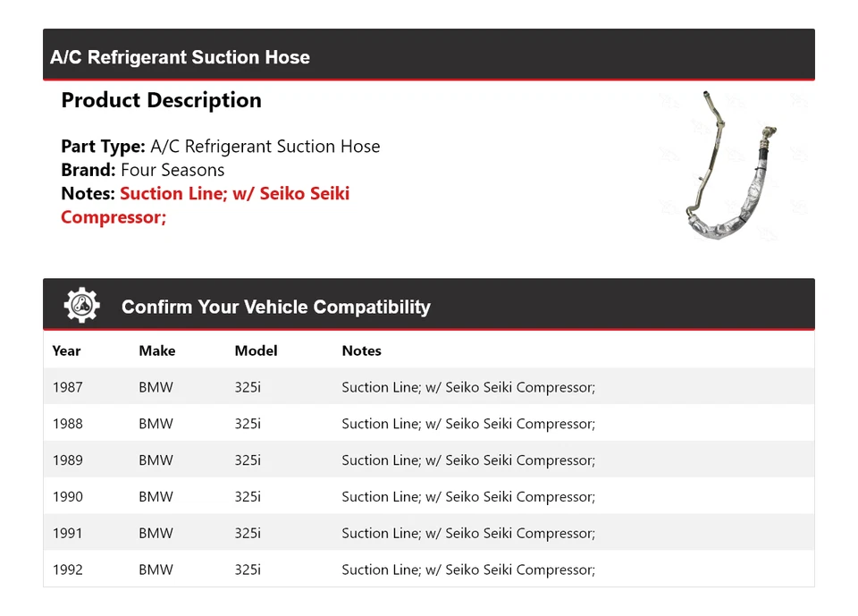
Task: Click the Model column header
Action: (256, 350)
